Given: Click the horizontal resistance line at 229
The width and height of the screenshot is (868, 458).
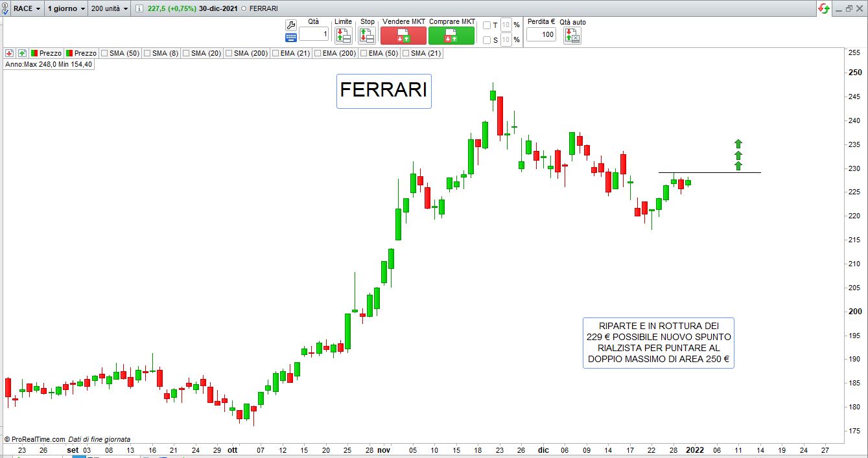Looking at the screenshot, I should coord(710,172).
